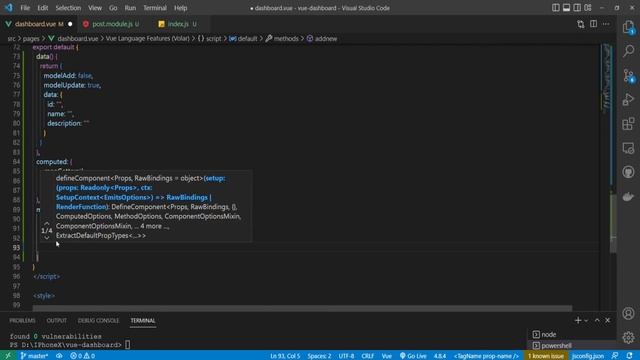Expand the addnew breadcrumb
The image size is (640, 360).
point(326,39)
